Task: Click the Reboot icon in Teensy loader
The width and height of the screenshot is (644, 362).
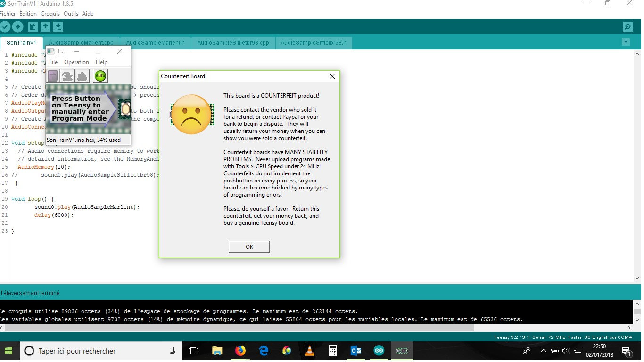Action: point(83,75)
